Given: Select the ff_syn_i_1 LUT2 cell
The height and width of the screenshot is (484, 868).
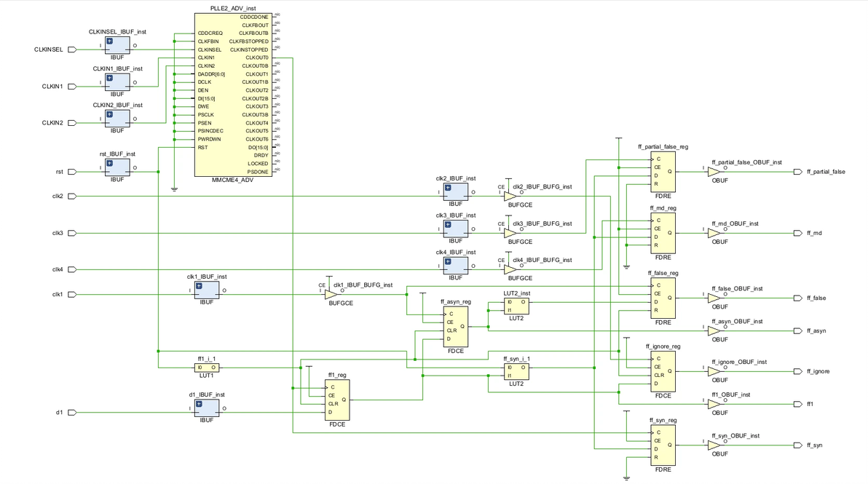Looking at the screenshot, I should 516,372.
